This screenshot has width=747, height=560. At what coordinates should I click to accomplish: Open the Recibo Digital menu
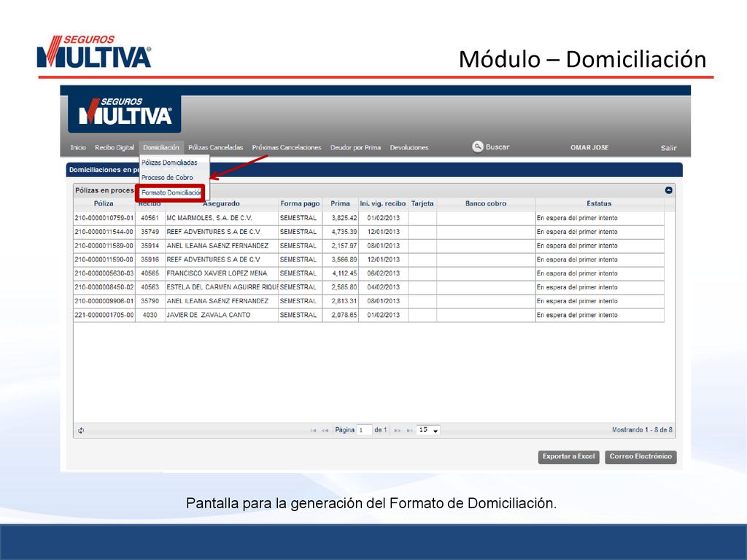click(115, 147)
